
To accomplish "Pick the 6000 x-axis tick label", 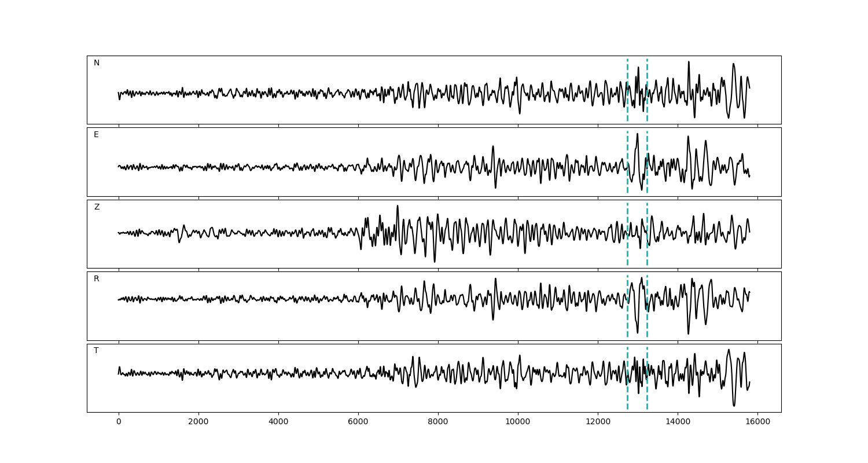I will pos(358,422).
